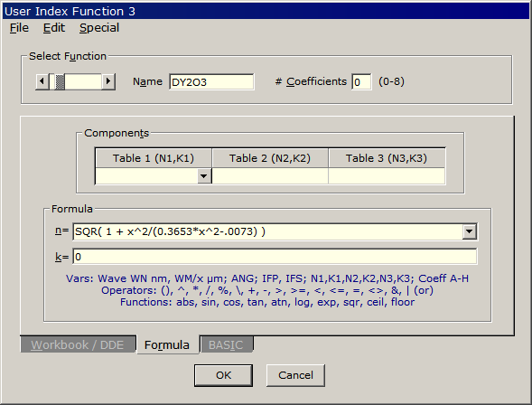Click the right arrow of function scrollbar
Screen dimensions: 532x405
point(108,81)
